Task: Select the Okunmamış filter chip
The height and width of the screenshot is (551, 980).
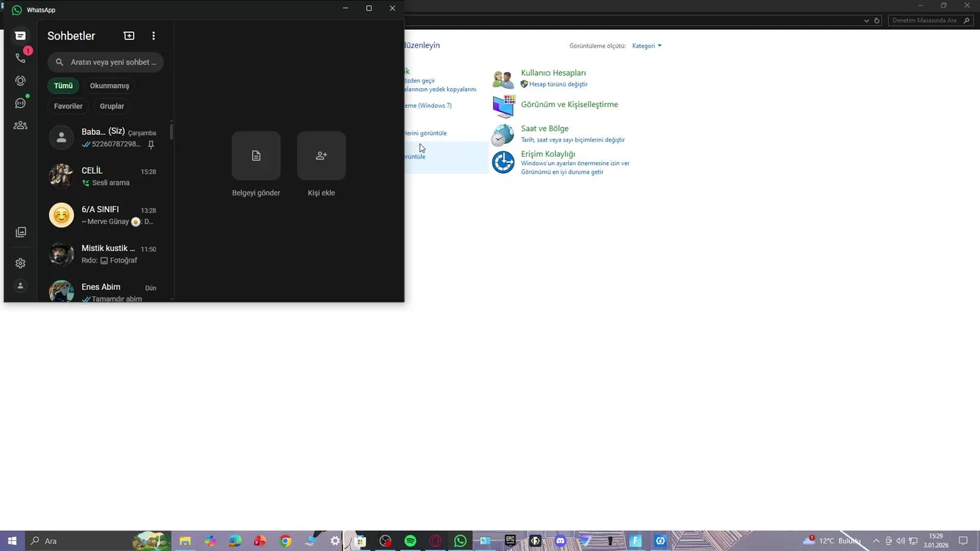Action: tap(109, 86)
